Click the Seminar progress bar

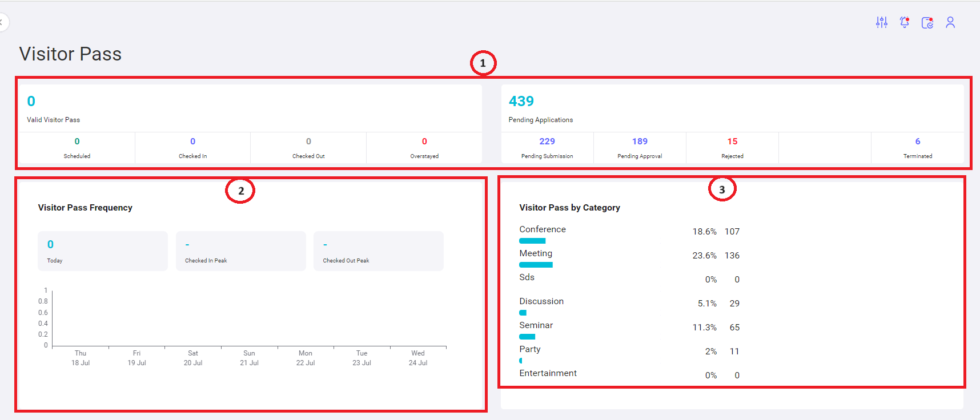click(527, 337)
